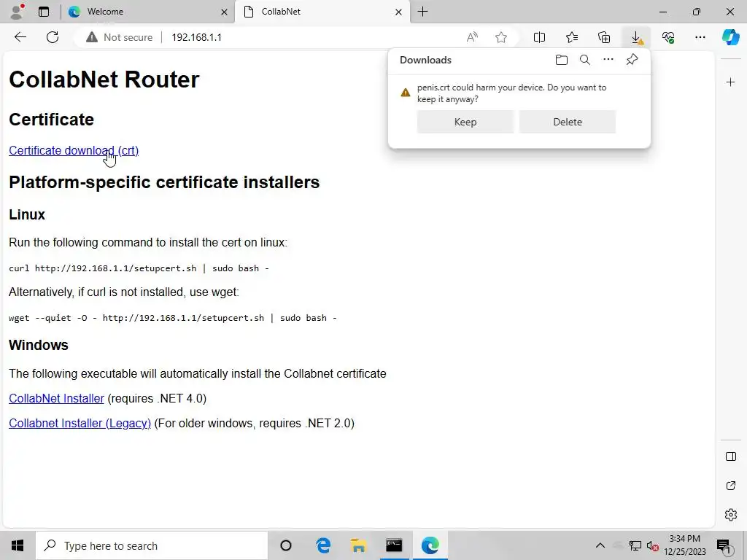Open network status tray icon
747x560 pixels.
tap(635, 545)
